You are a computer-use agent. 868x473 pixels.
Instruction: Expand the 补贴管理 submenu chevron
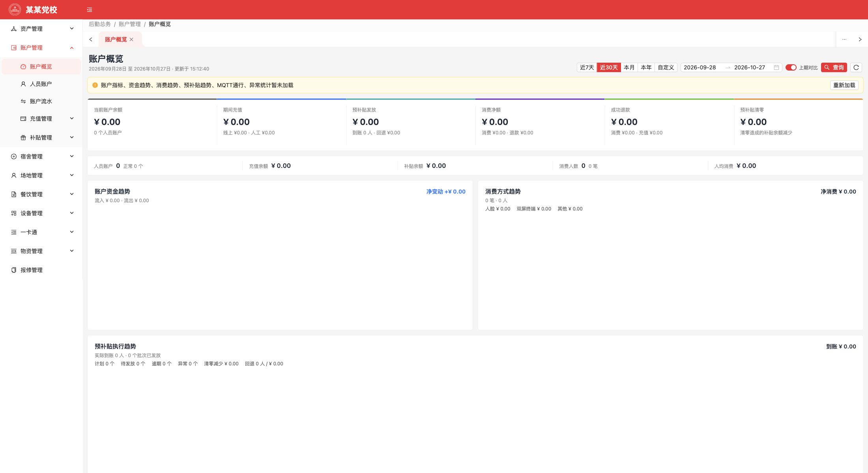pyautogui.click(x=72, y=137)
